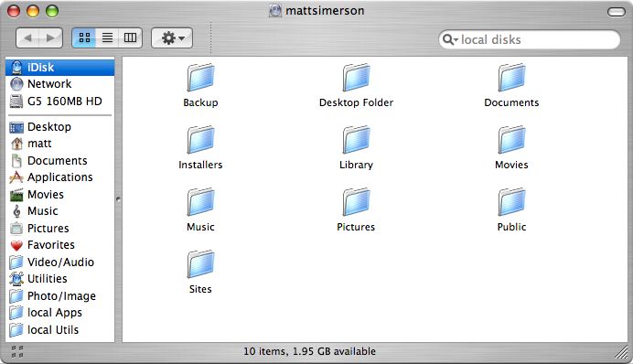Close the window with red button

coord(14,11)
